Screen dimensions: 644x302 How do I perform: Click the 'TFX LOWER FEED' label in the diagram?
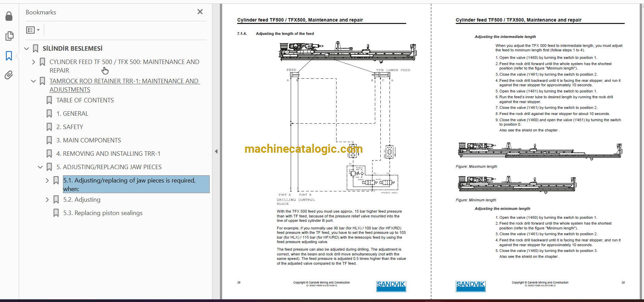(x=393, y=70)
